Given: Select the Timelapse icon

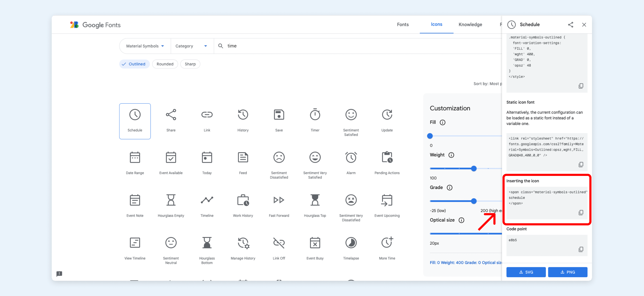Looking at the screenshot, I should click(351, 243).
